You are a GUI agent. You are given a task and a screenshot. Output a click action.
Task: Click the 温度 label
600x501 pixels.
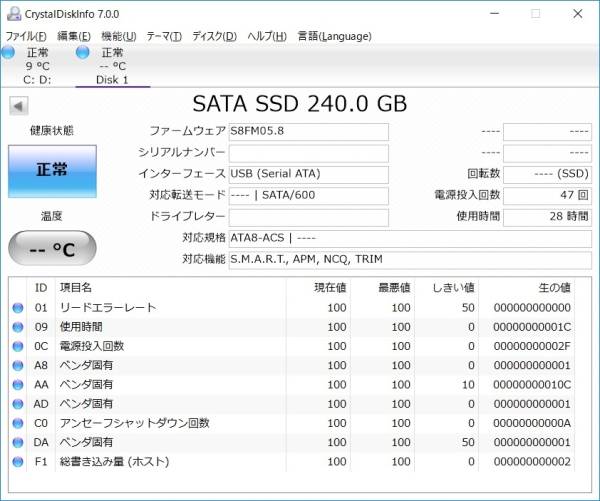click(52, 216)
